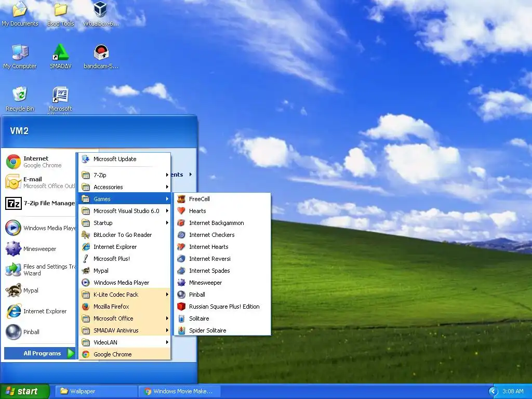Select Microsoft Office Word desktop shortcut

pyautogui.click(x=60, y=100)
